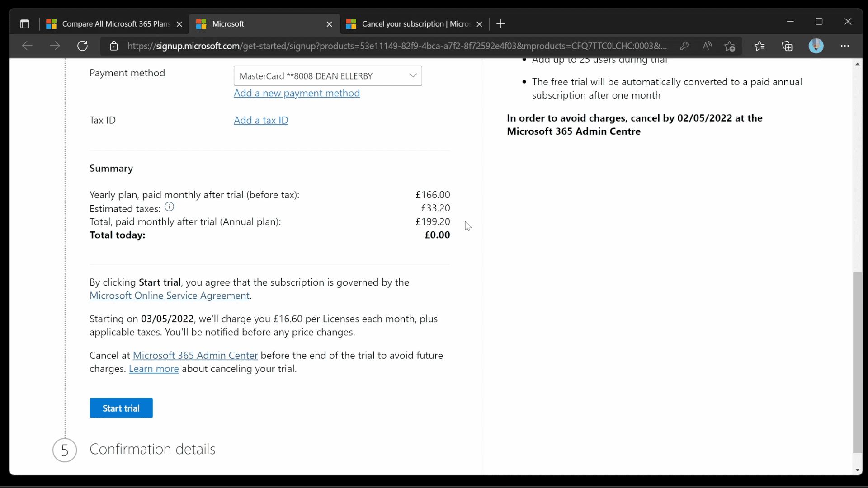Screen dimensions: 868x488
Task: Reload the signup page
Action: click(82, 46)
